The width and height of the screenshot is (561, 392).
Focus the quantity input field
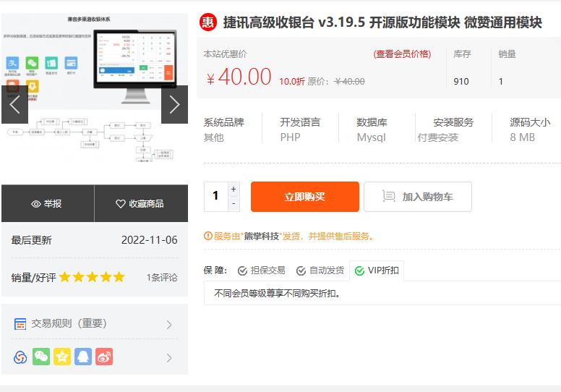[215, 196]
